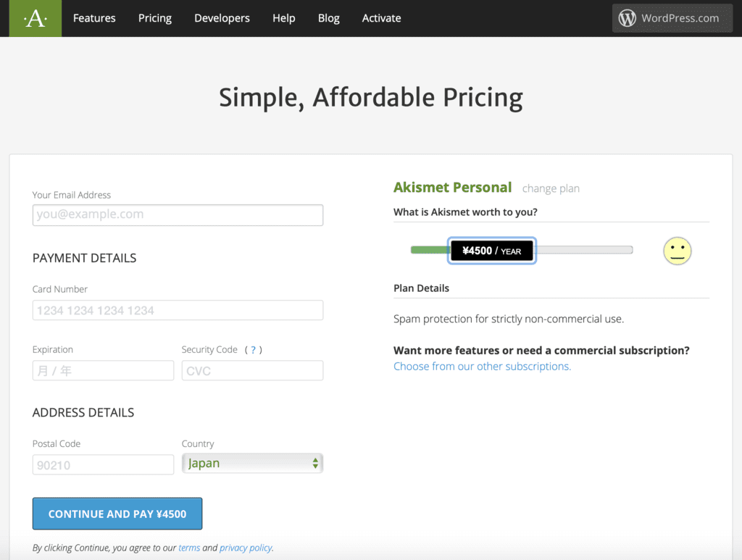Open the Features menu item

pyautogui.click(x=94, y=18)
